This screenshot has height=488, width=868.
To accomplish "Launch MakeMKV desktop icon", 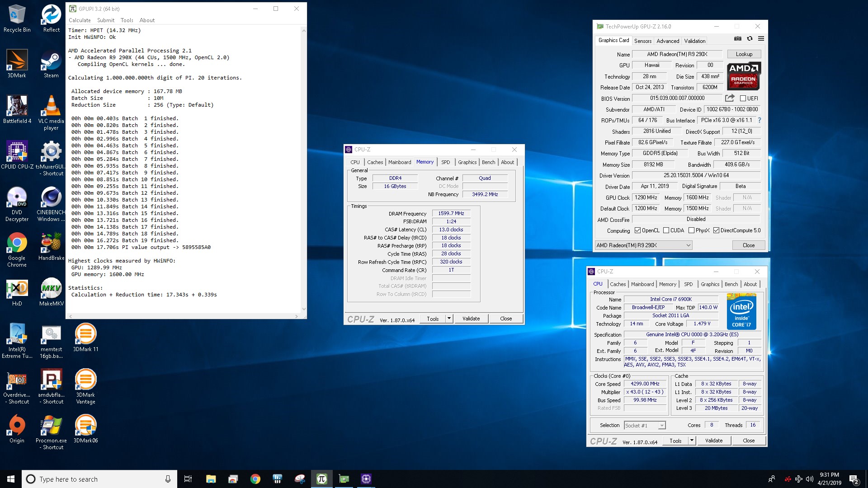I will tap(51, 292).
